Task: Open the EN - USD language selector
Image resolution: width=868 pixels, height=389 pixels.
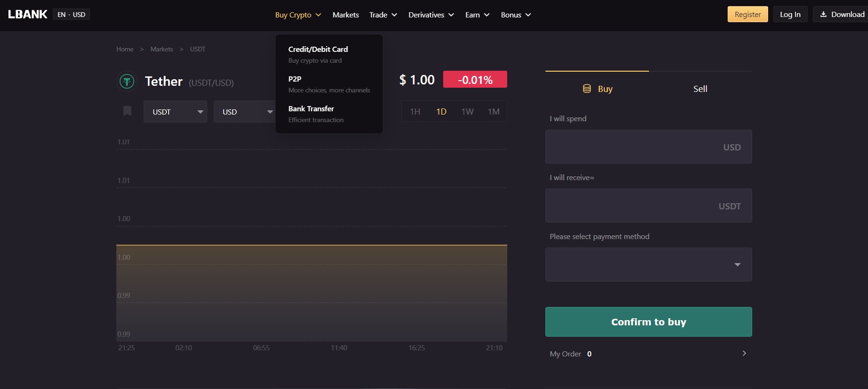Action: coord(71,15)
